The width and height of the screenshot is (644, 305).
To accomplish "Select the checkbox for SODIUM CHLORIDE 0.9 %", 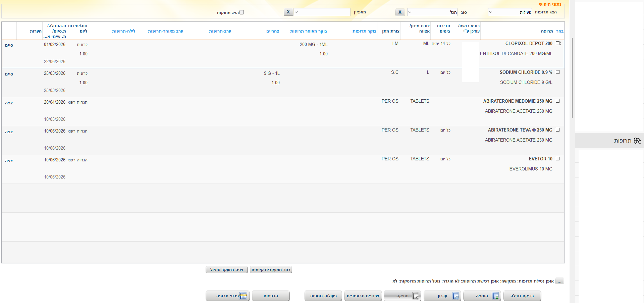I will coord(558,72).
